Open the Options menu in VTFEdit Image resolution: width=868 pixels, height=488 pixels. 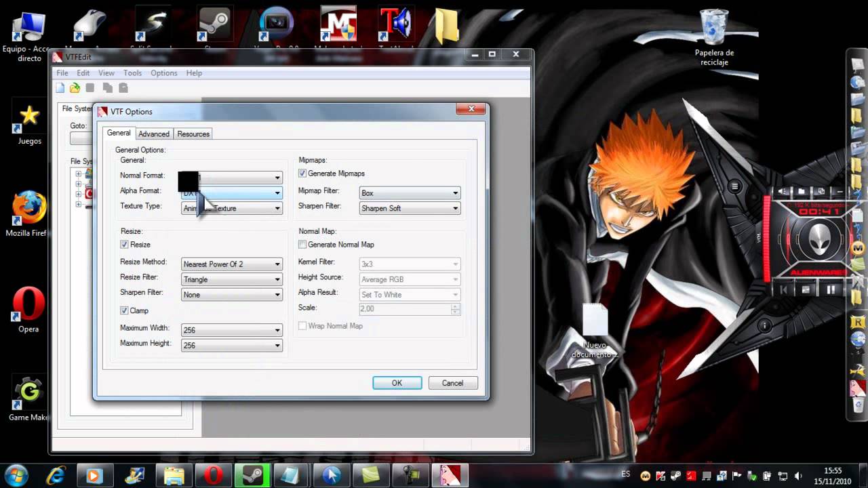[x=163, y=73]
